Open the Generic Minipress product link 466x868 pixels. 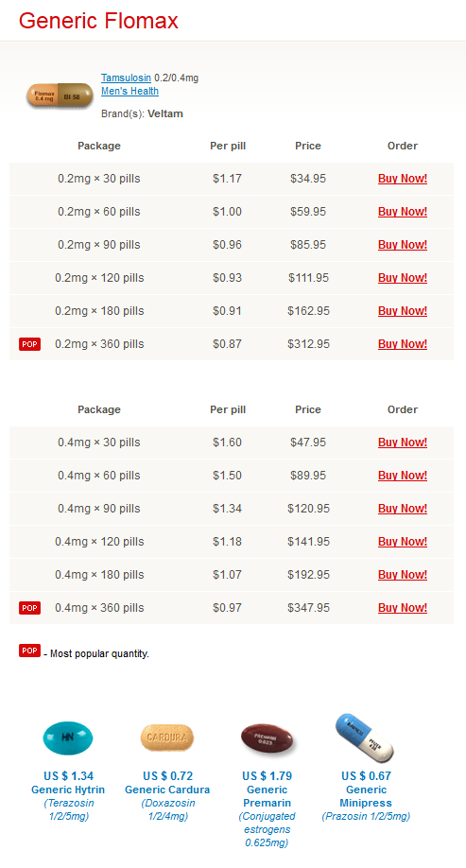pos(365,796)
